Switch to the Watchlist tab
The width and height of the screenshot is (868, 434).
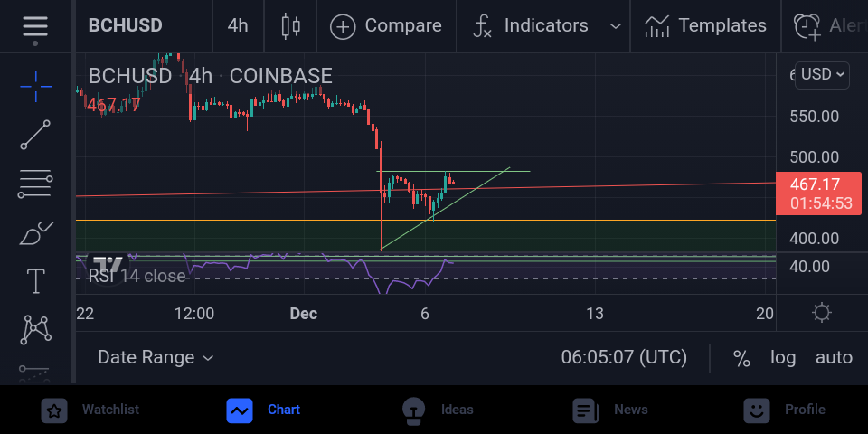(x=91, y=410)
